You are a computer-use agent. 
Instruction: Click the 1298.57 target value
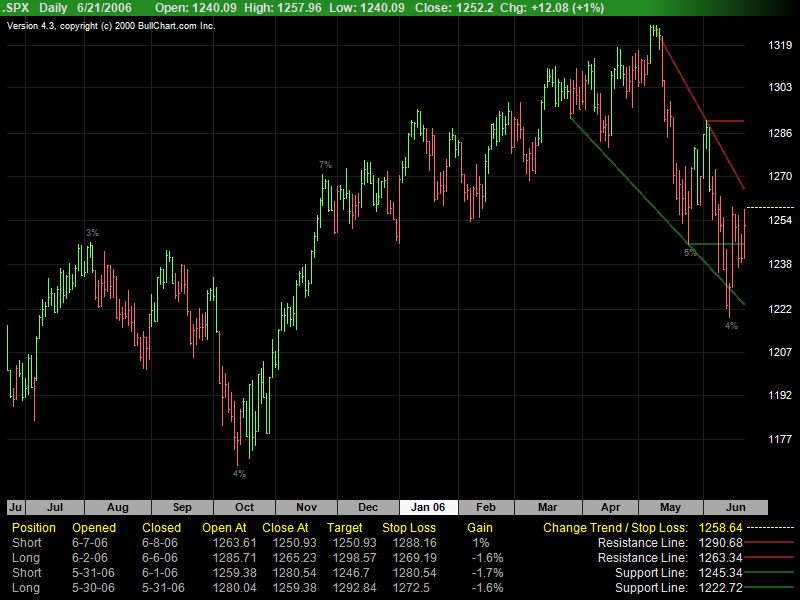354,558
